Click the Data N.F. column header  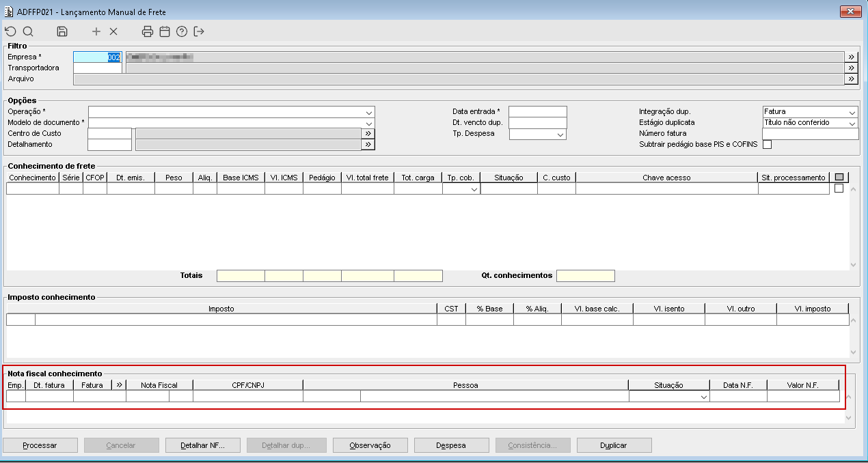pyautogui.click(x=738, y=385)
